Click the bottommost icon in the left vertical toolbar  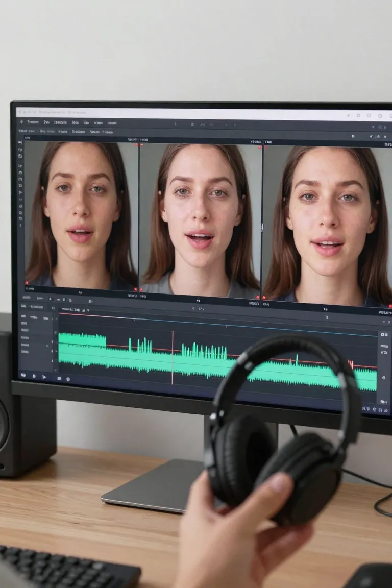(20, 225)
